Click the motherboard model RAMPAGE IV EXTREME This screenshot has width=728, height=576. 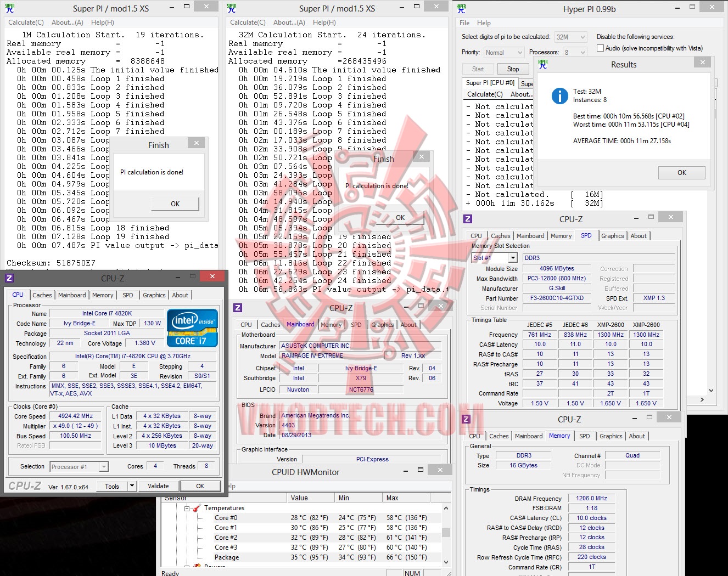[x=312, y=355]
